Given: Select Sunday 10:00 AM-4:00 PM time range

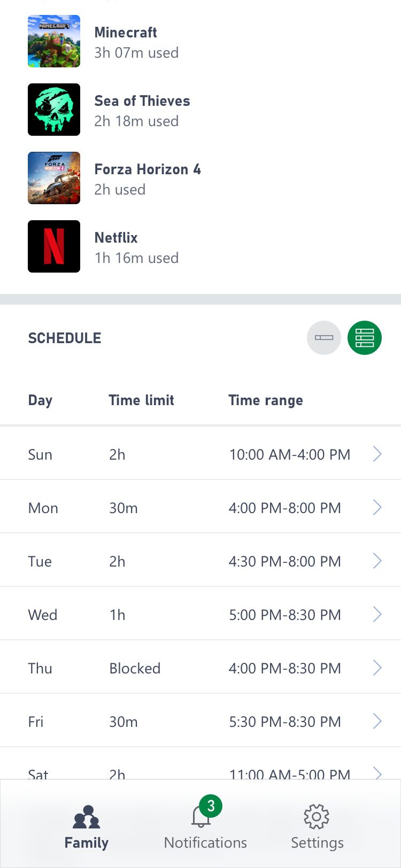Looking at the screenshot, I should click(x=290, y=454).
